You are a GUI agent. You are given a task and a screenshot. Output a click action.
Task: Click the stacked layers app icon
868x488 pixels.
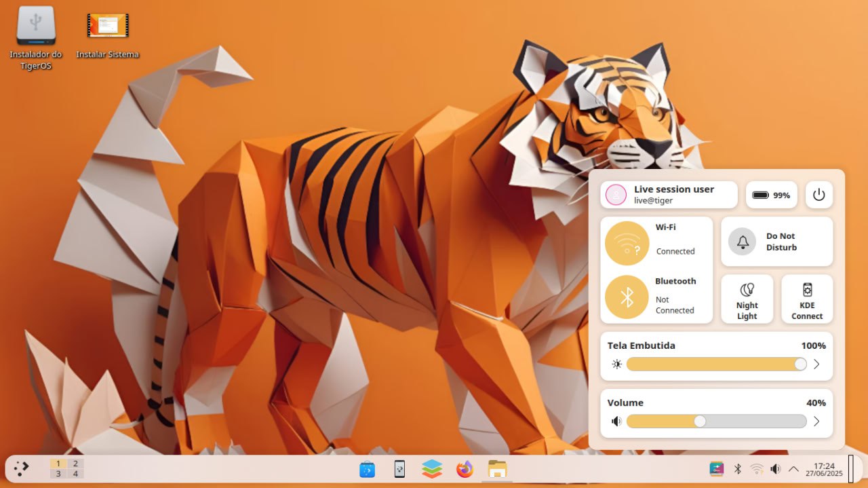(432, 469)
